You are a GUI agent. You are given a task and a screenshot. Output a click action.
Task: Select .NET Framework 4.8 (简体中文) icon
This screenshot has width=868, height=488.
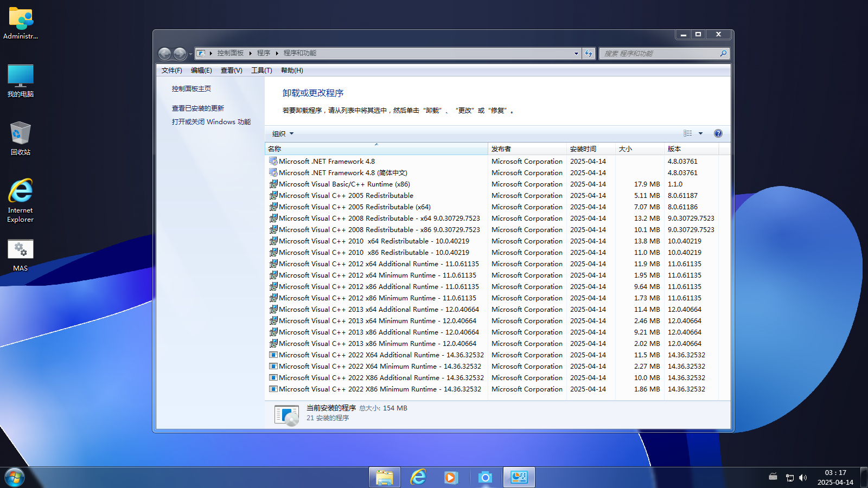pos(273,172)
